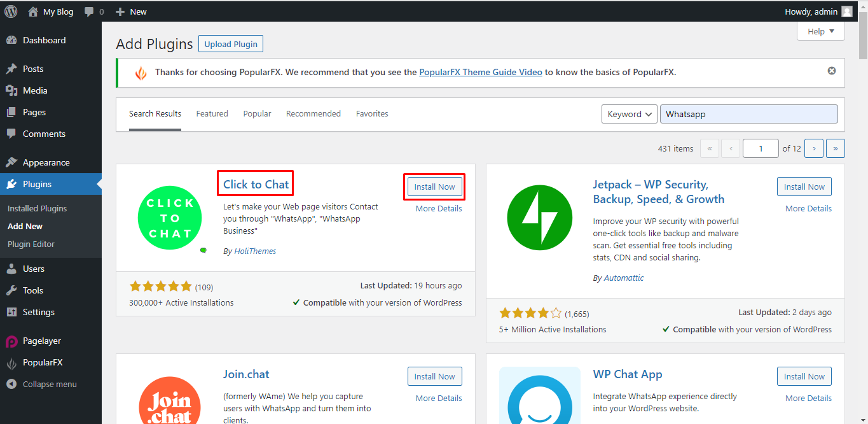
Task: Click the Jetpack plugin logo
Action: (540, 218)
